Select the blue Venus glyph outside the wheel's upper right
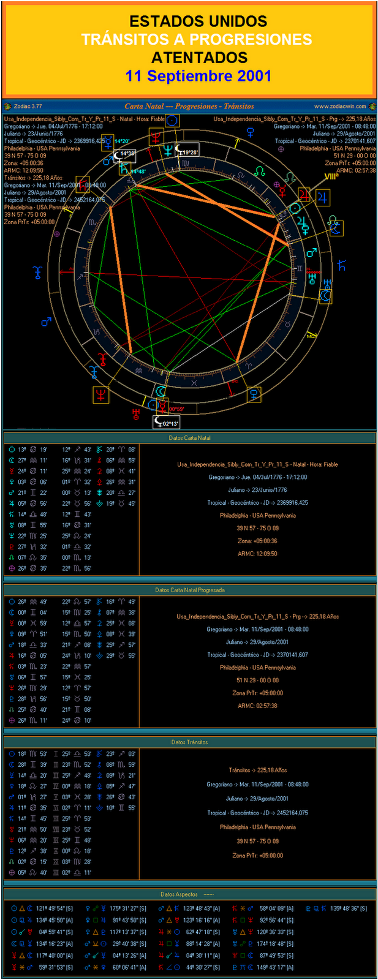378x980 pixels. pos(250,132)
